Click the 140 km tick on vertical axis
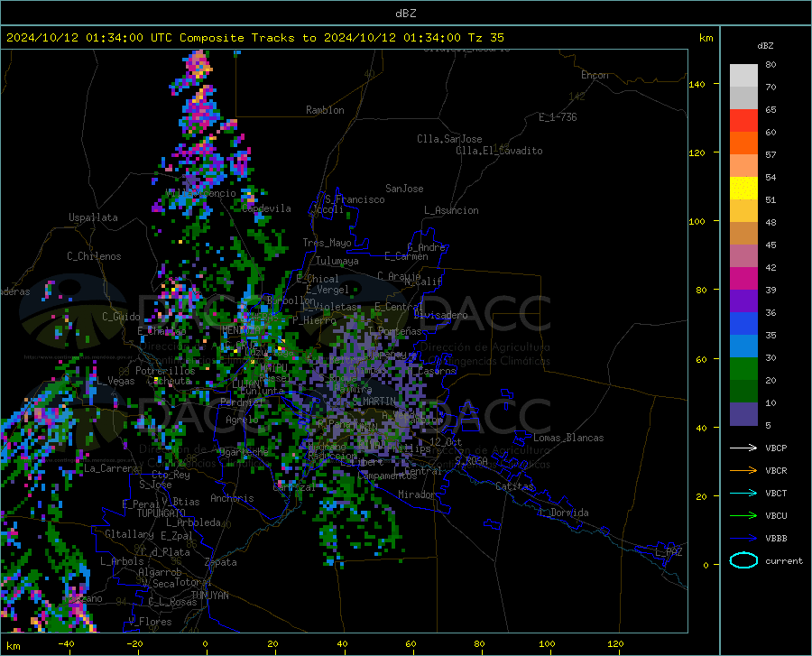The image size is (812, 656). point(697,84)
